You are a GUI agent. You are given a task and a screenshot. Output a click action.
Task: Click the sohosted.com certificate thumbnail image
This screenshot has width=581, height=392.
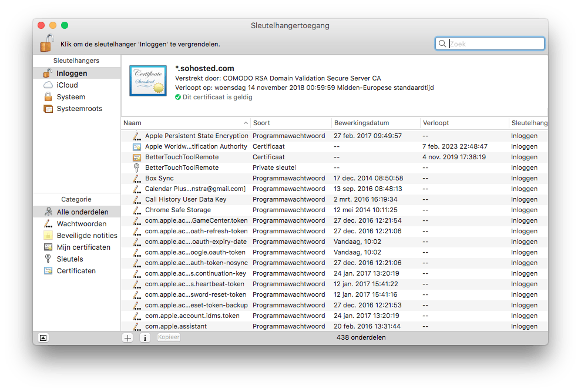148,81
